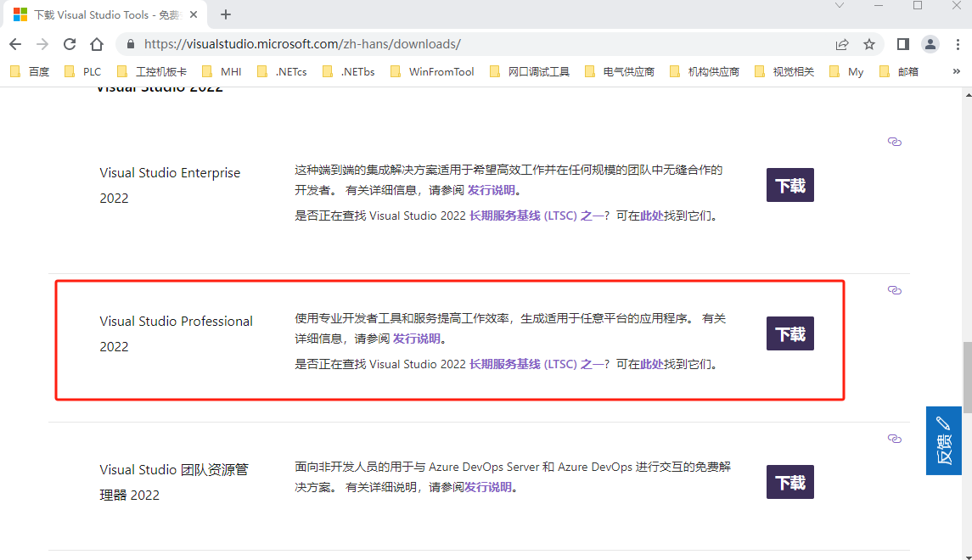Reload the current page
972x560 pixels.
pyautogui.click(x=70, y=44)
